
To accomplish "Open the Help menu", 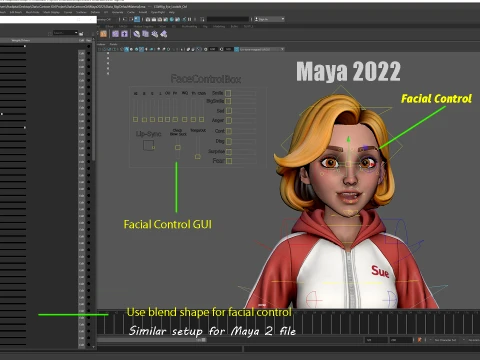I will (x=172, y=12).
